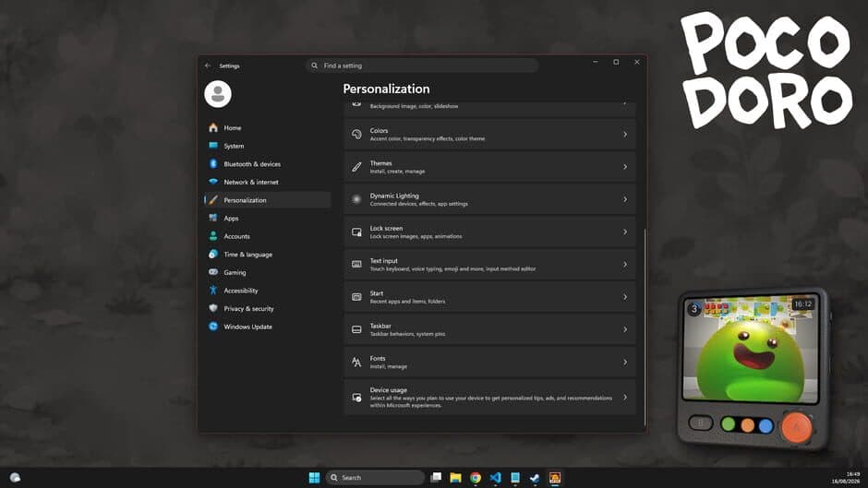868x488 pixels.
Task: Click the green slime on Pocodoro screen
Action: (x=750, y=361)
